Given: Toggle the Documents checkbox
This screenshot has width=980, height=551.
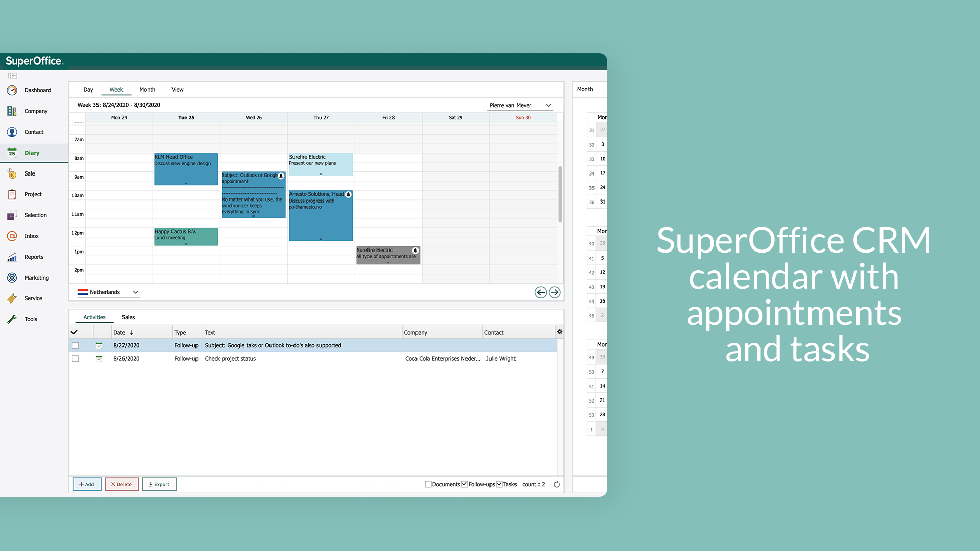Looking at the screenshot, I should [x=429, y=484].
